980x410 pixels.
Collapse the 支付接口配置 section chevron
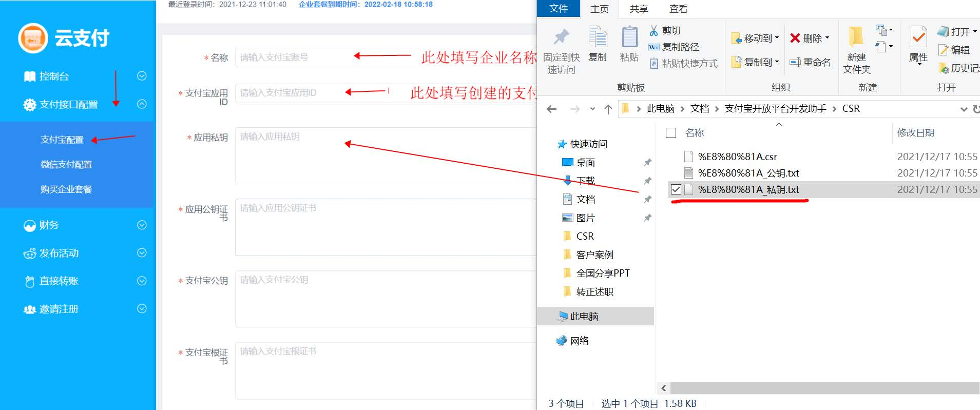pos(142,104)
